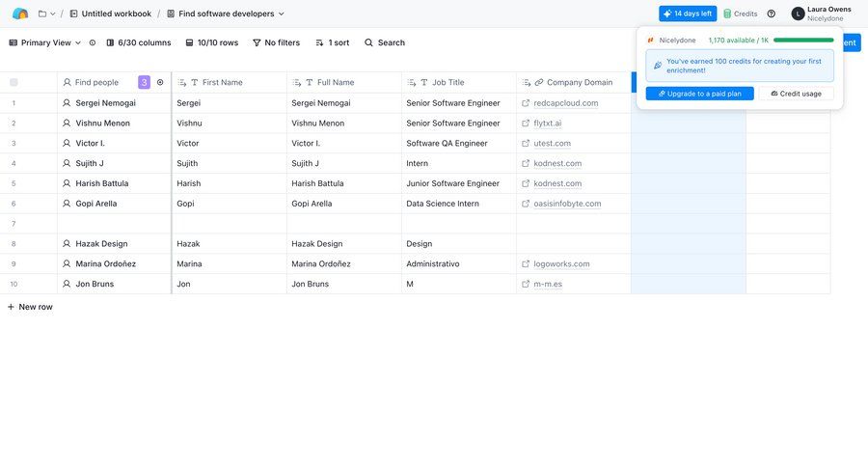Click the purple 3 badge in Find people header
The height and width of the screenshot is (467, 868).
pyautogui.click(x=144, y=83)
